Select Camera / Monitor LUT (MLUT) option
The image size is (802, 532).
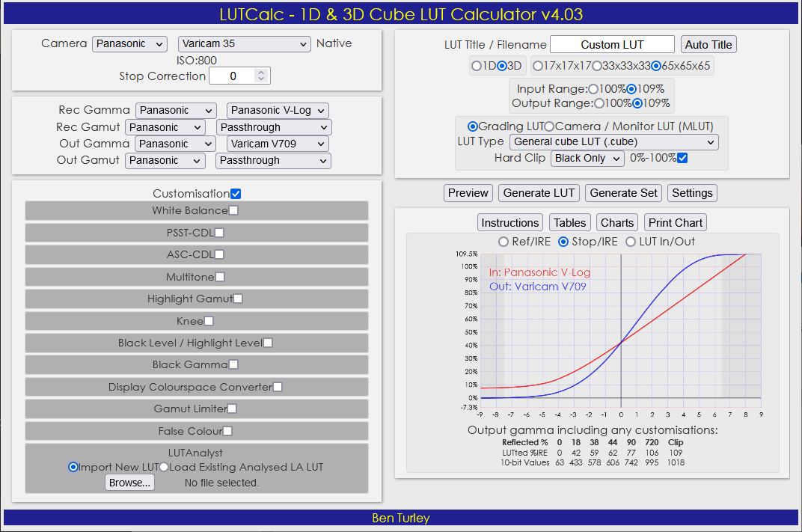pos(549,126)
